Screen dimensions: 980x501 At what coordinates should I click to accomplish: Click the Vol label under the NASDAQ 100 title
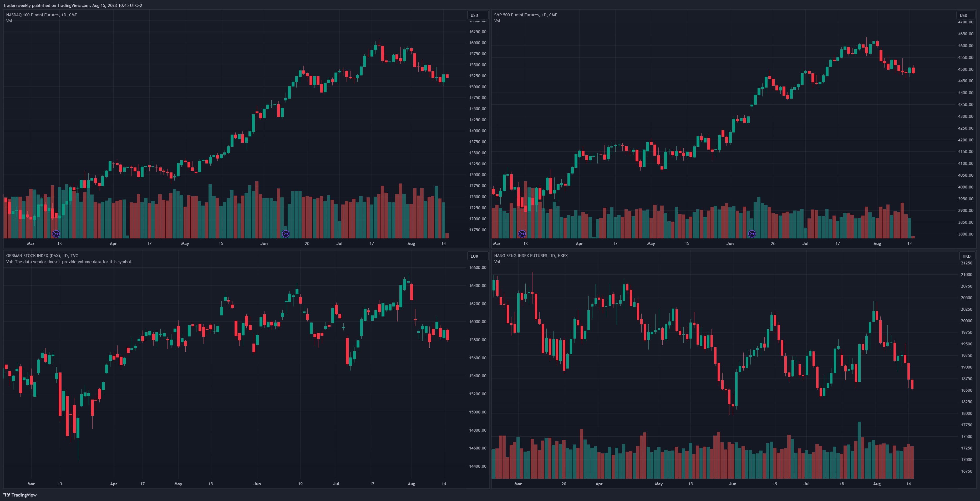[x=9, y=21]
